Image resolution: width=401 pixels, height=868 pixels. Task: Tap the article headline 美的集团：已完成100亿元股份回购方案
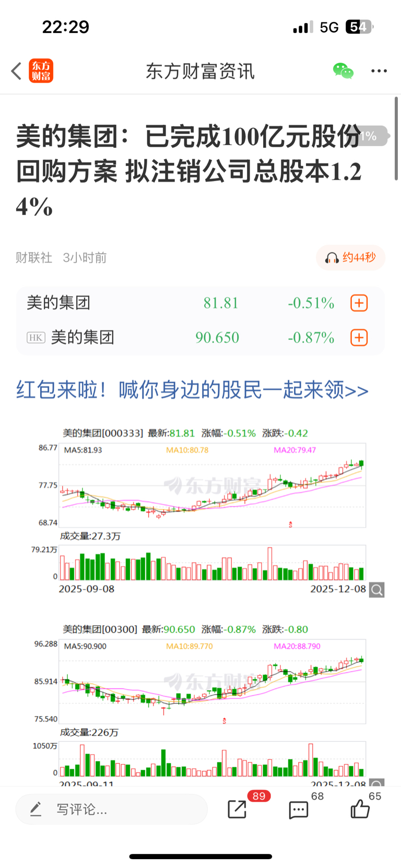(x=188, y=171)
